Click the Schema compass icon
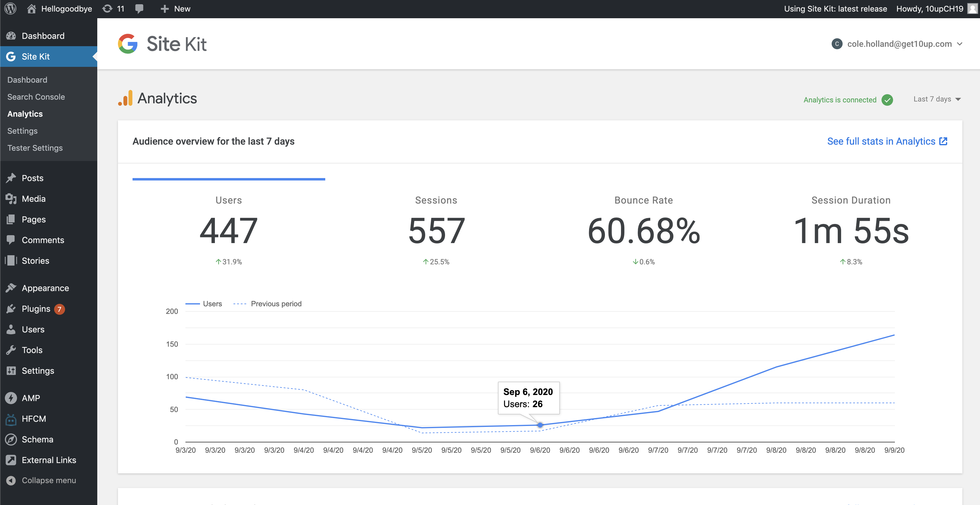 point(11,440)
